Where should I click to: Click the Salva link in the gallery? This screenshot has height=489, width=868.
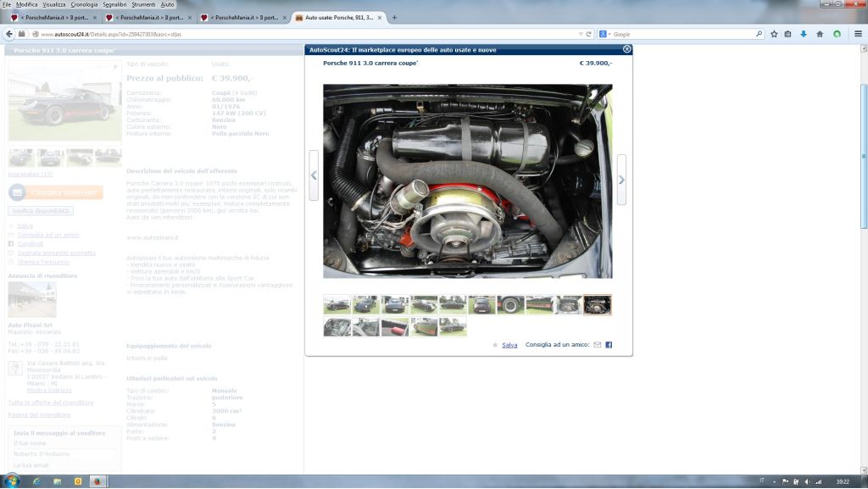509,345
